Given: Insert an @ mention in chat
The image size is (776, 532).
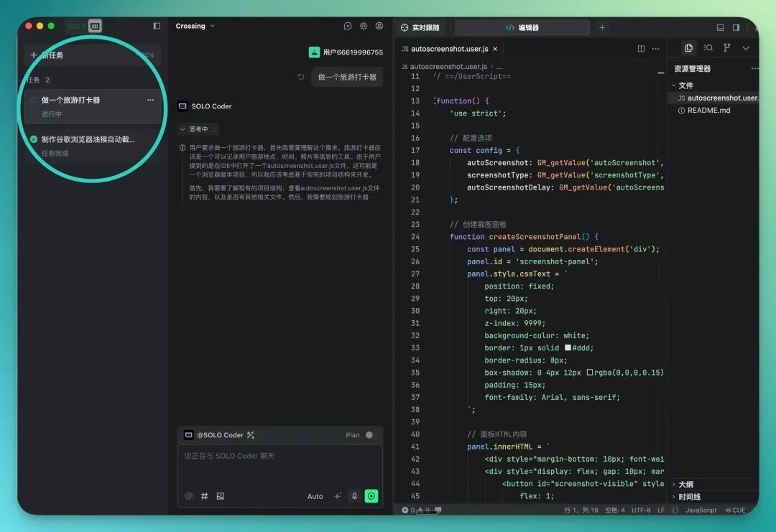Looking at the screenshot, I should (x=188, y=496).
